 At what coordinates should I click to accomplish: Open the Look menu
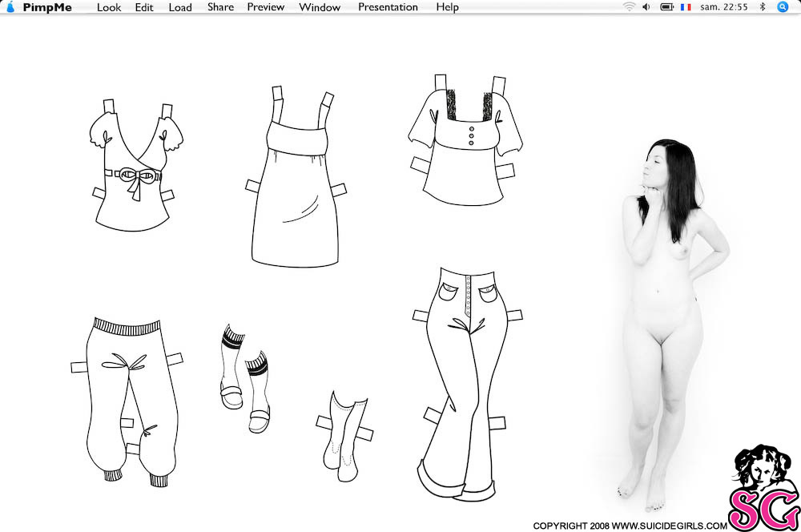click(109, 7)
